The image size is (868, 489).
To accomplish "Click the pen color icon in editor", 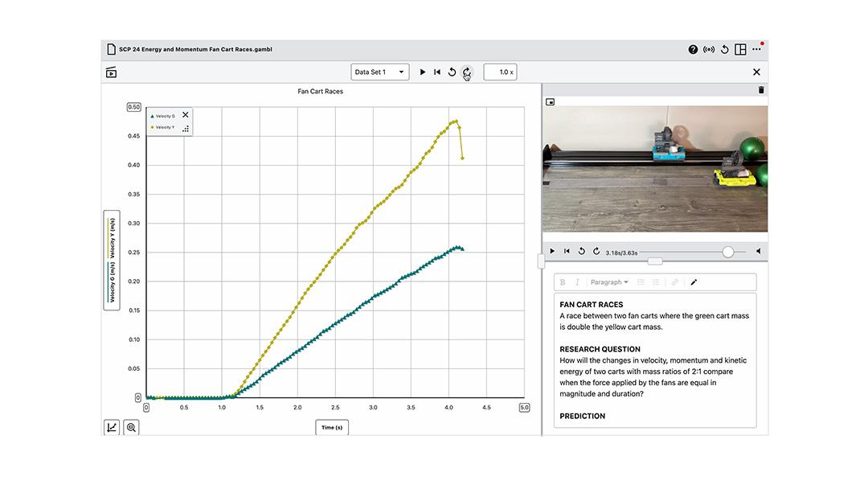I will (x=694, y=282).
